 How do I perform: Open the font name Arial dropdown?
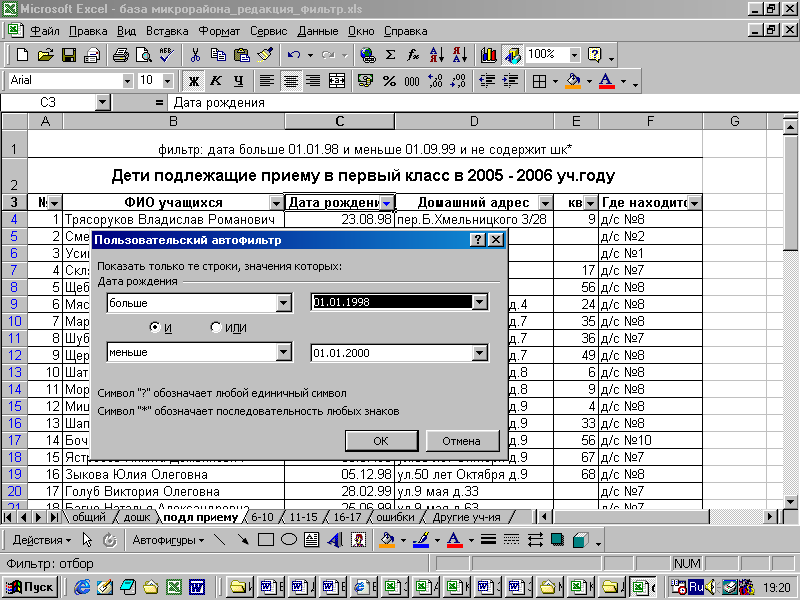coord(127,81)
